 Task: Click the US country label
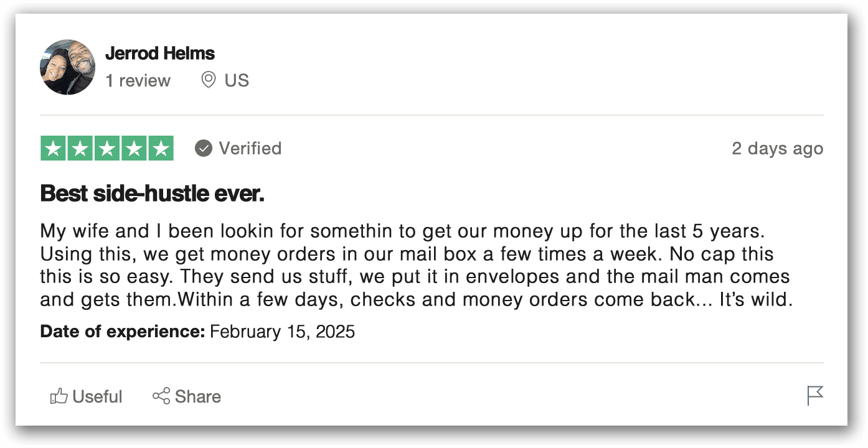[x=237, y=80]
